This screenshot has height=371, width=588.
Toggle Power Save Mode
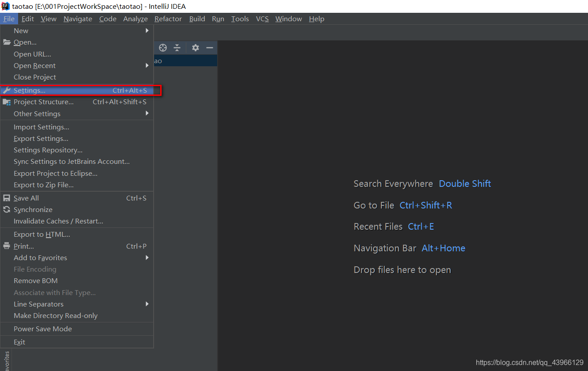[x=77, y=329]
